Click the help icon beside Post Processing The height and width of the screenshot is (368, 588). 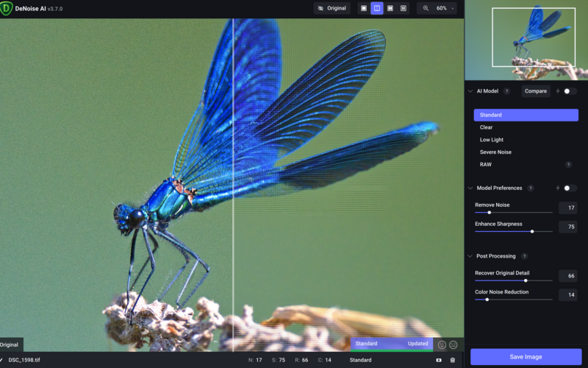524,256
